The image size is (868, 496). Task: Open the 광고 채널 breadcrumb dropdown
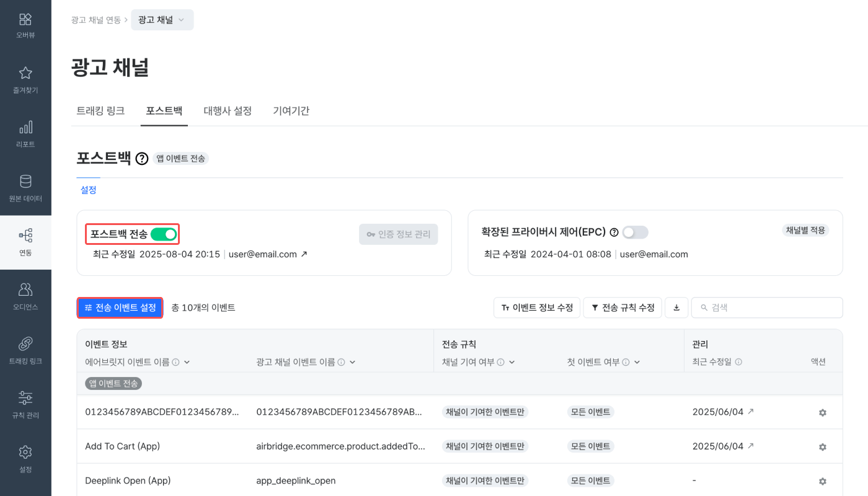(x=162, y=20)
